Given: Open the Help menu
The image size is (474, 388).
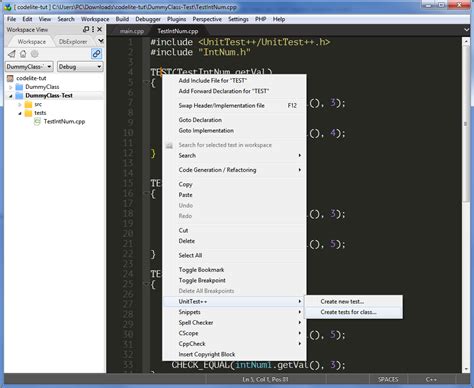Looking at the screenshot, I should point(279,19).
